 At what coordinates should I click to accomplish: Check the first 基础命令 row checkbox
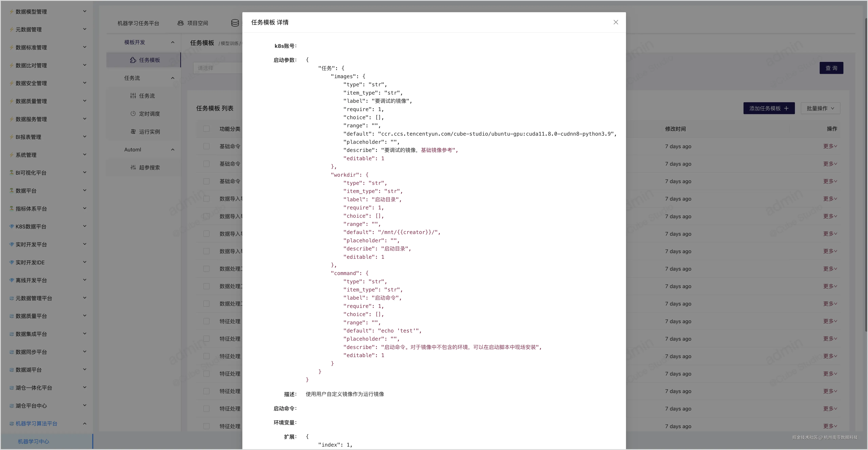click(207, 146)
